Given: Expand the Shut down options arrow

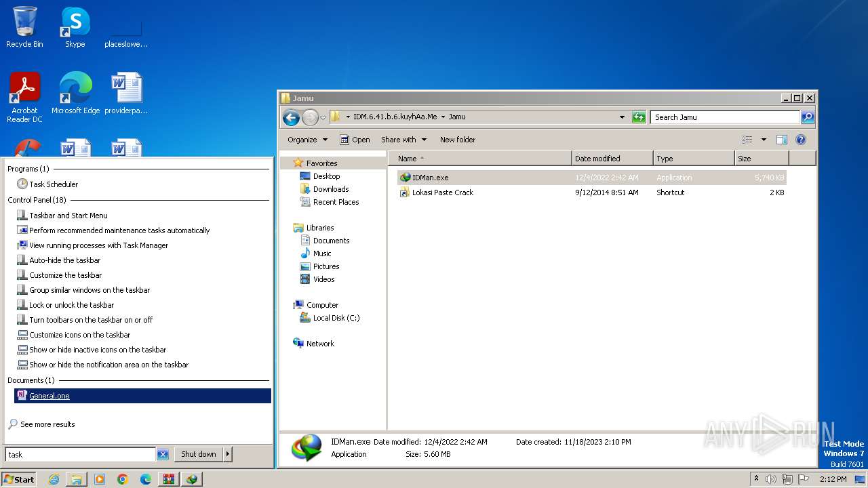Looking at the screenshot, I should pyautogui.click(x=227, y=454).
